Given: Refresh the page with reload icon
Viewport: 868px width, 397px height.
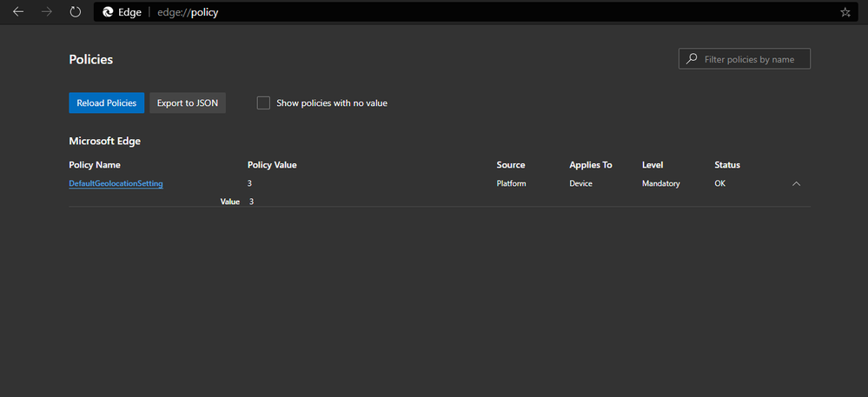Looking at the screenshot, I should tap(76, 12).
